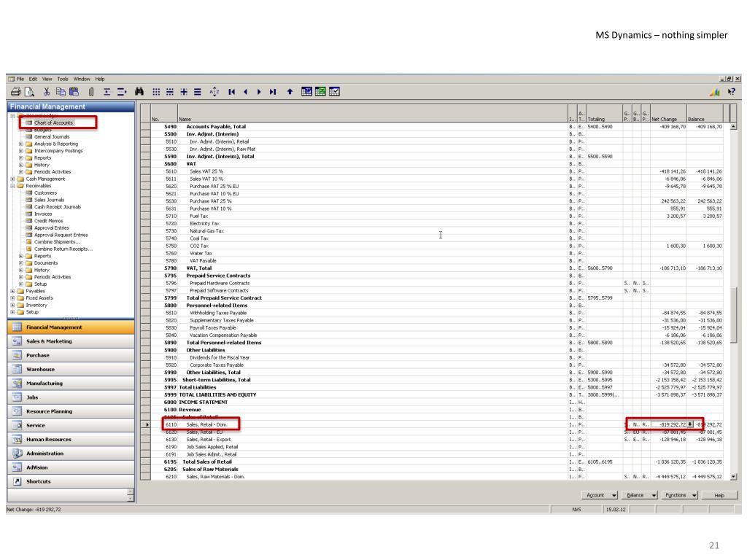Expand the Analysis & Reporting folder
This screenshot has height=560, width=747.
click(21, 144)
